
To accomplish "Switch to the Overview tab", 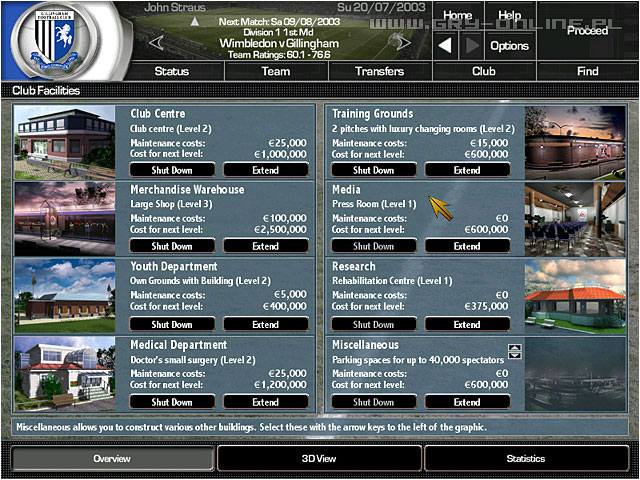I will point(112,458).
